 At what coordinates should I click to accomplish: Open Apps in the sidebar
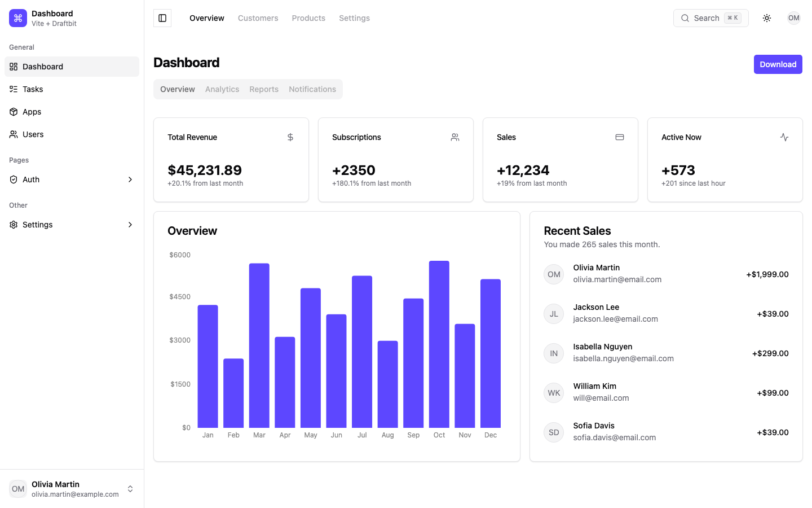click(x=72, y=112)
